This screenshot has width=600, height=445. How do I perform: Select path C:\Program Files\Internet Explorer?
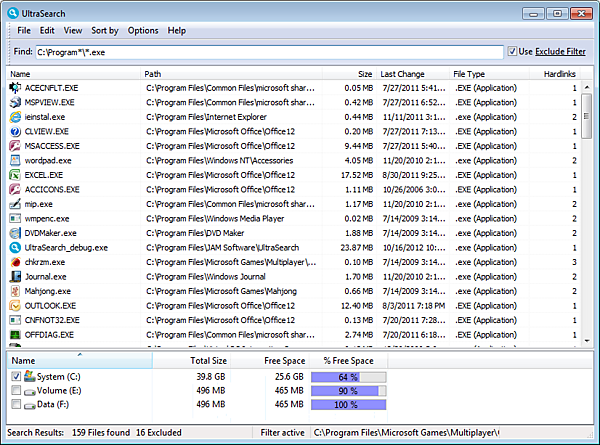[206, 117]
